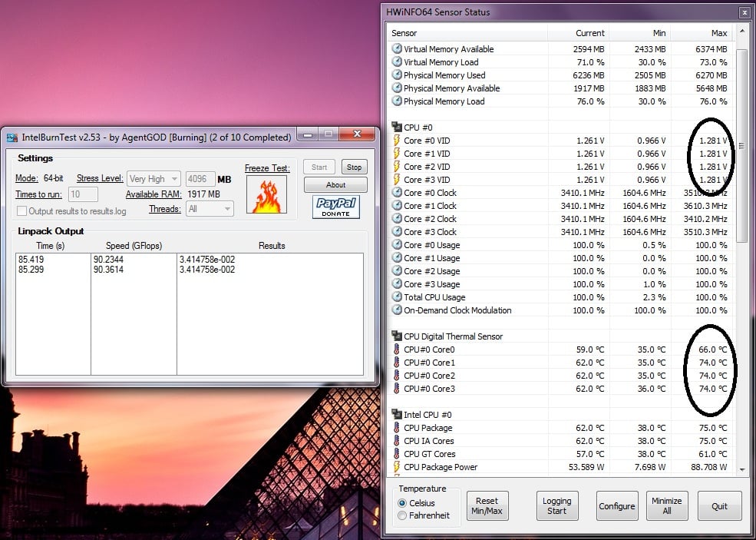Select the CPU IA Cores row

(x=560, y=441)
